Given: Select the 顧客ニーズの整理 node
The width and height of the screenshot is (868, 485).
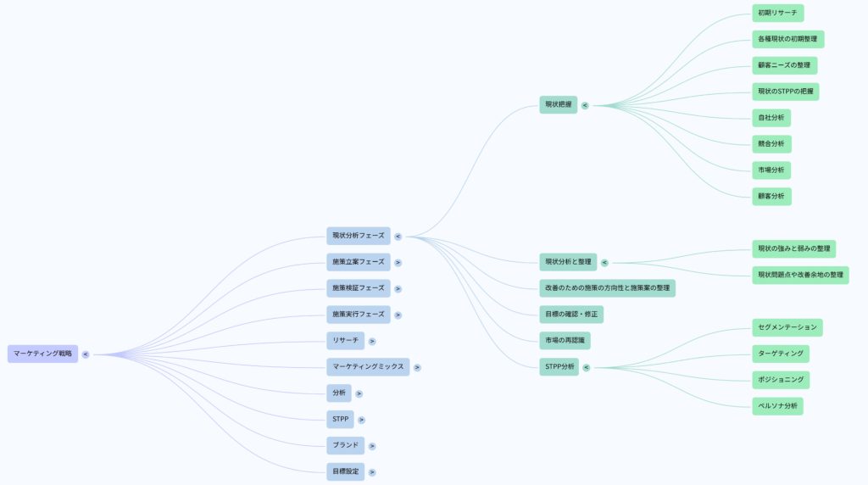Looking at the screenshot, I should pos(784,65).
